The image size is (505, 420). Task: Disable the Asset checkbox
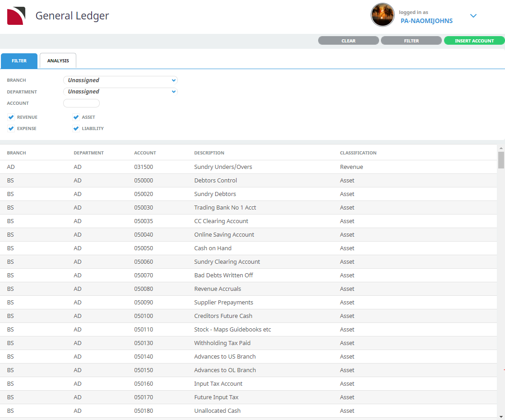(76, 117)
